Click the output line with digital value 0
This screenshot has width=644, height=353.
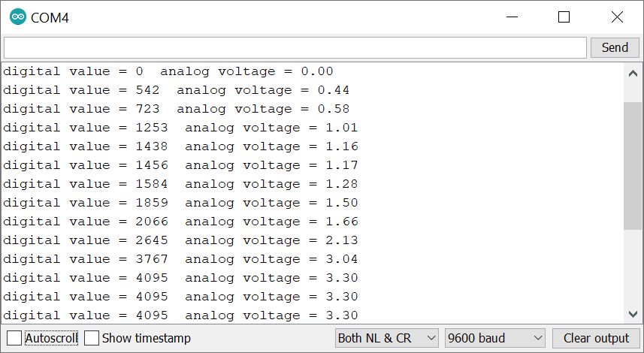[x=168, y=71]
